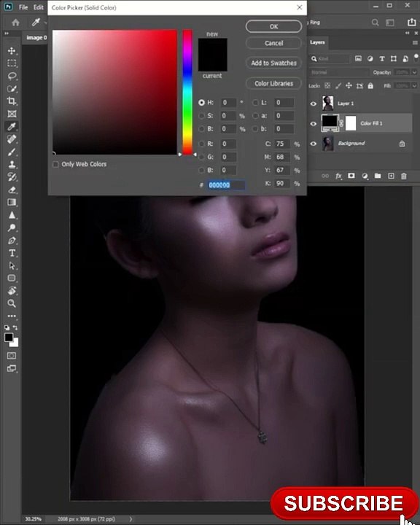
Task: Select the R red radio button
Action: click(202, 144)
